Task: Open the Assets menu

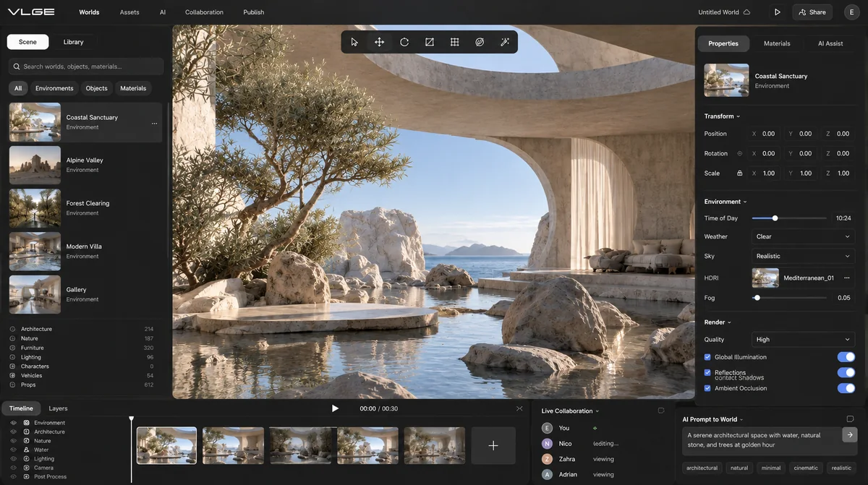Action: pyautogui.click(x=129, y=12)
